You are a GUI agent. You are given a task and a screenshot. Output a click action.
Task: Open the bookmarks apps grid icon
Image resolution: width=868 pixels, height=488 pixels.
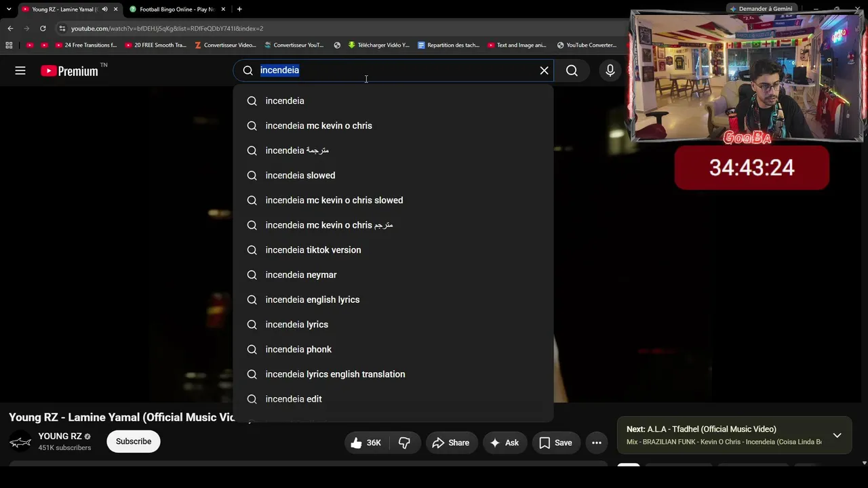coord(9,45)
